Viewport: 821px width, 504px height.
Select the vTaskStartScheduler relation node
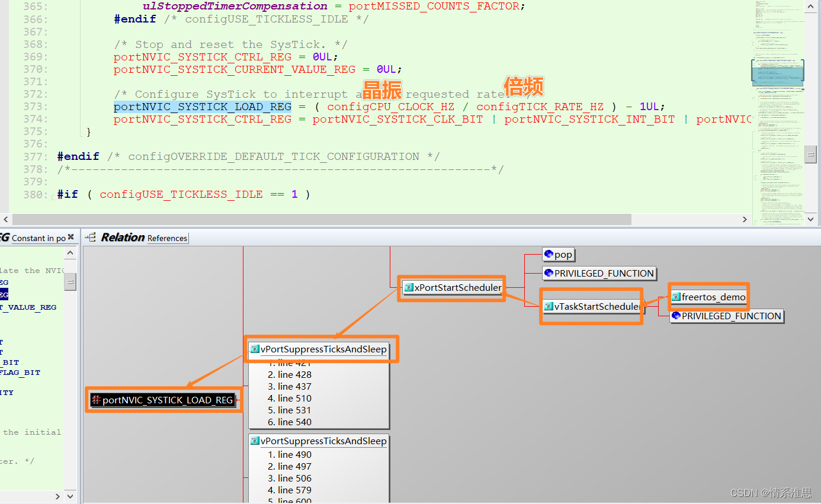click(592, 307)
